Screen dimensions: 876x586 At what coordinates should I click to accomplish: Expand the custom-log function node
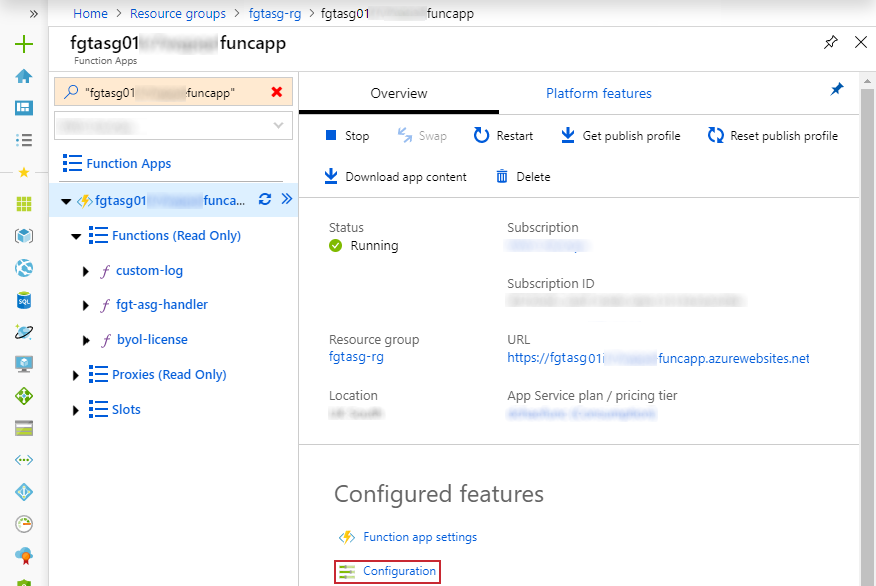click(86, 270)
